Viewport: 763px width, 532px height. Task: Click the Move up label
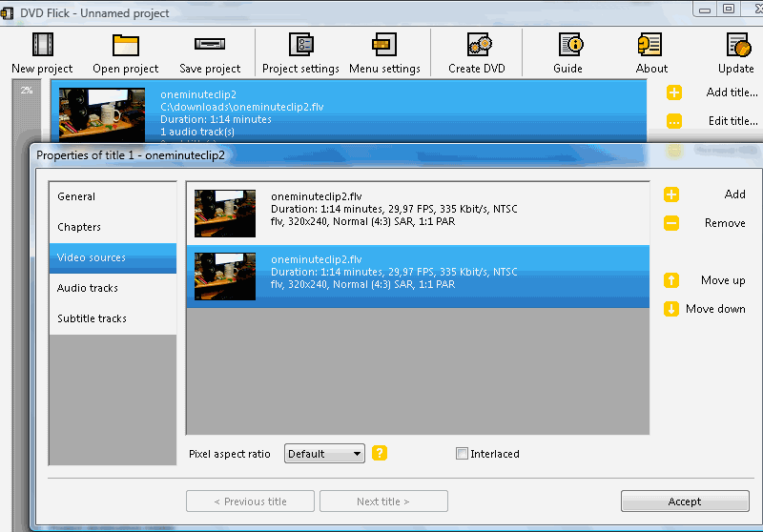pos(723,280)
